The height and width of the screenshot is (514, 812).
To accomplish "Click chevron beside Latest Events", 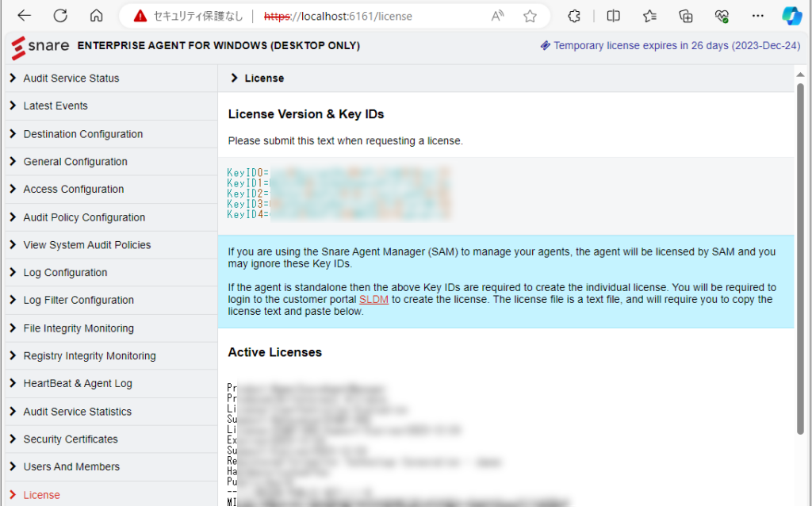I will (13, 105).
